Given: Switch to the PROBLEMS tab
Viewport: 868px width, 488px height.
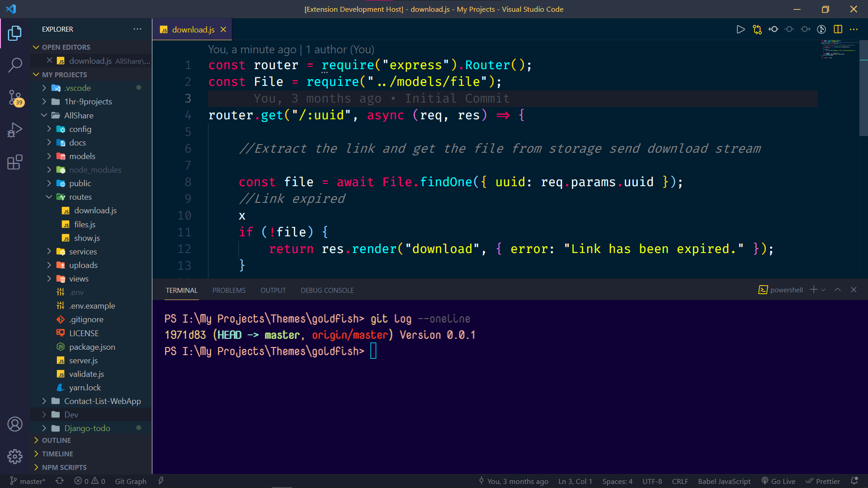Looking at the screenshot, I should 229,291.
